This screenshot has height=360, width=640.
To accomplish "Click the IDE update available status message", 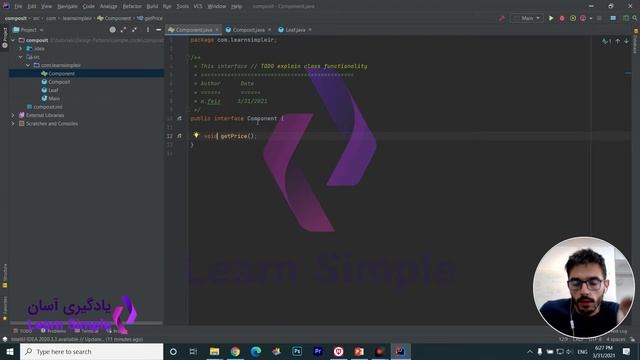I will point(77,339).
